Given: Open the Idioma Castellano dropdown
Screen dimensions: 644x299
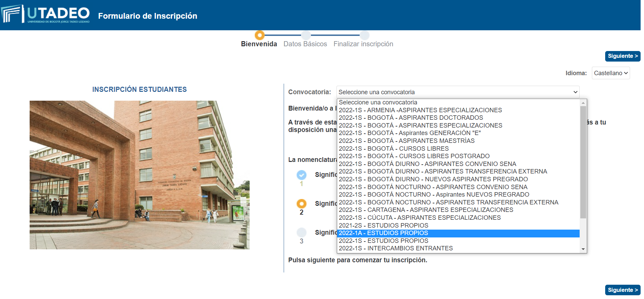Looking at the screenshot, I should [x=610, y=73].
